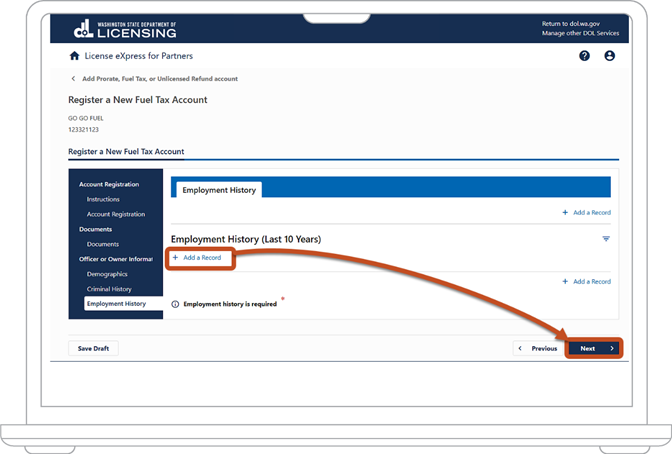Viewport: 672px width, 454px height.
Task: Open the user profile icon
Action: click(609, 56)
